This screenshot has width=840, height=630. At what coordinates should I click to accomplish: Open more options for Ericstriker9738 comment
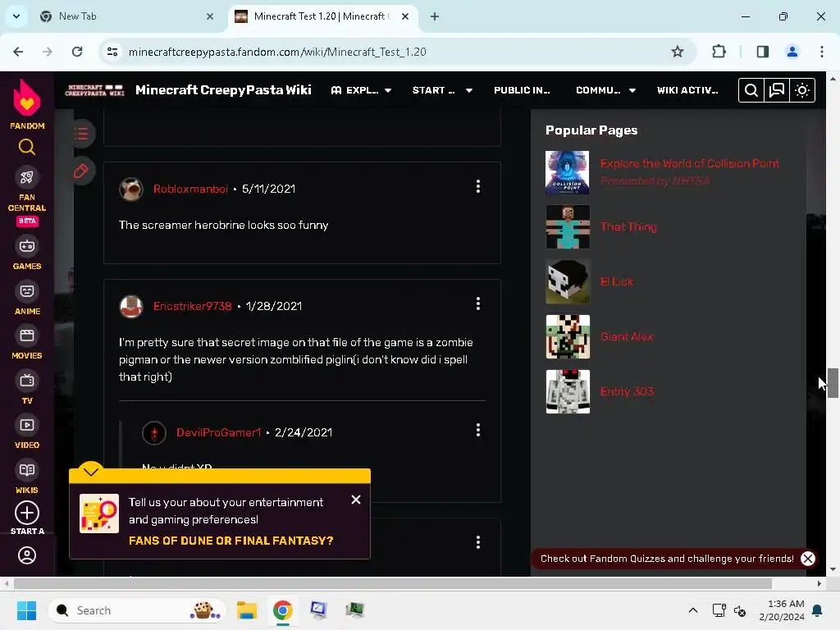(x=478, y=304)
